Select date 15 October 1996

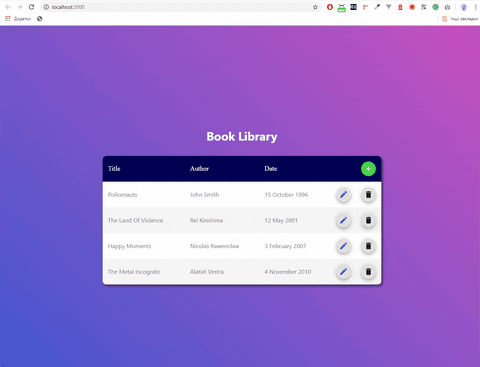pyautogui.click(x=286, y=195)
